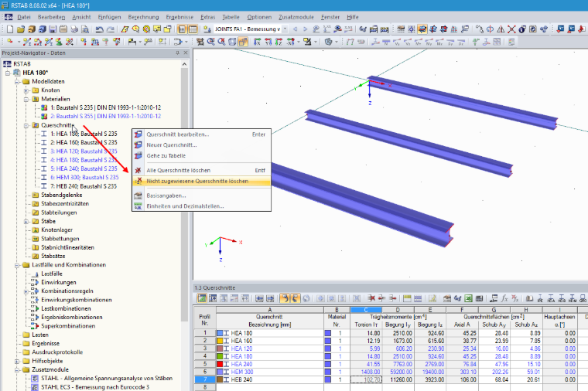Click the view in X direction icon
Image resolution: width=588 pixels, height=391 pixels.
coord(257,42)
